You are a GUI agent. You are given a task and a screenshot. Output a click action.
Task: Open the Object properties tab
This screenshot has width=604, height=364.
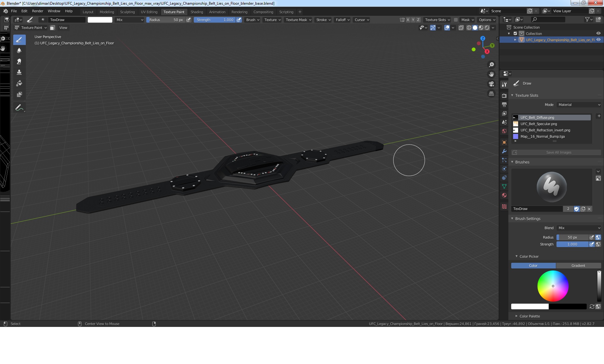coord(504,142)
